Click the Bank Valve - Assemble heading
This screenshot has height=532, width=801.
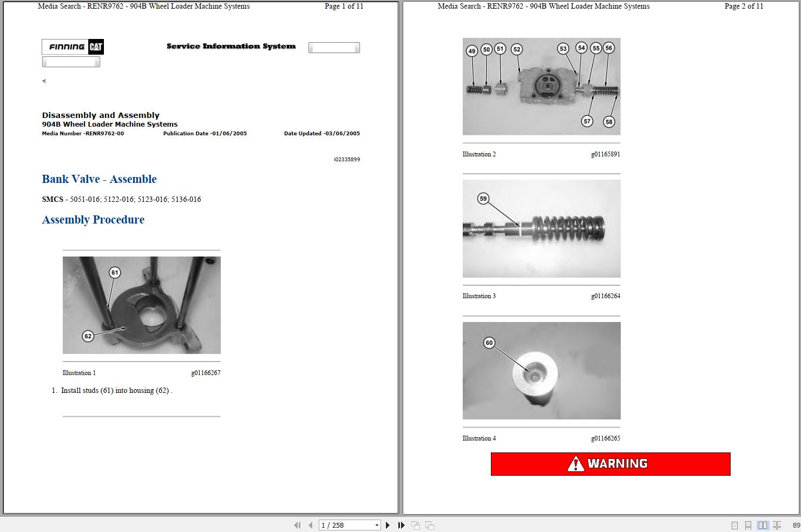coord(100,179)
